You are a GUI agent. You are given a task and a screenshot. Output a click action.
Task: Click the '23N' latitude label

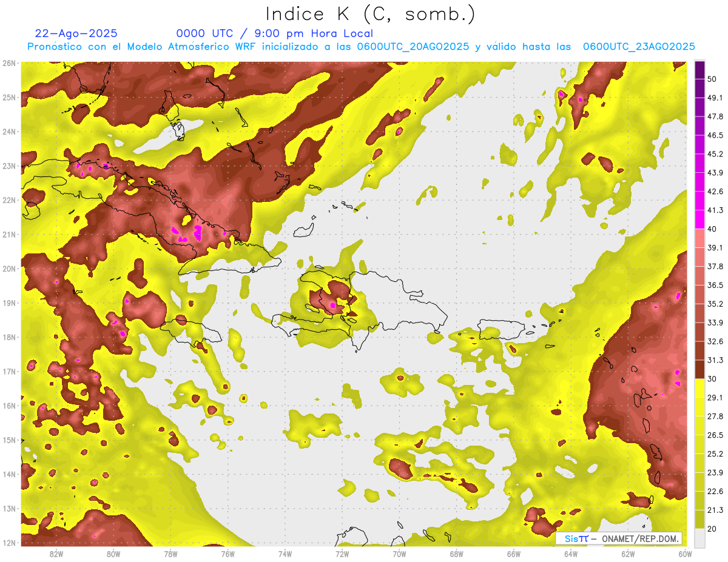click(9, 166)
